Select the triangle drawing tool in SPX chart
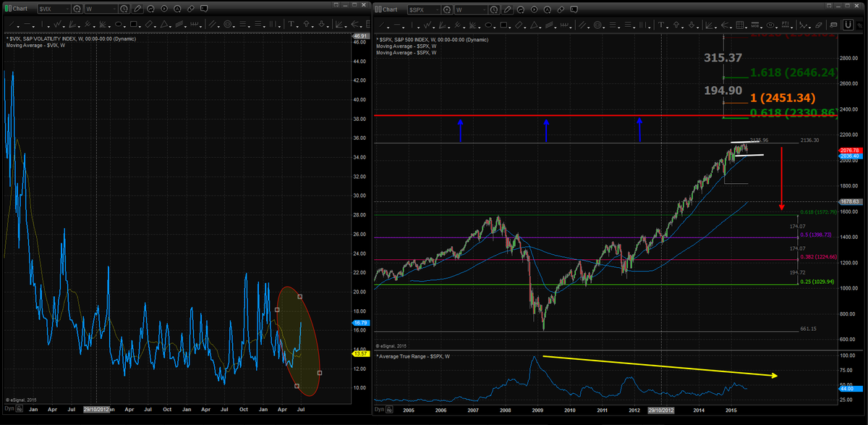This screenshot has width=868, height=425. (x=534, y=25)
